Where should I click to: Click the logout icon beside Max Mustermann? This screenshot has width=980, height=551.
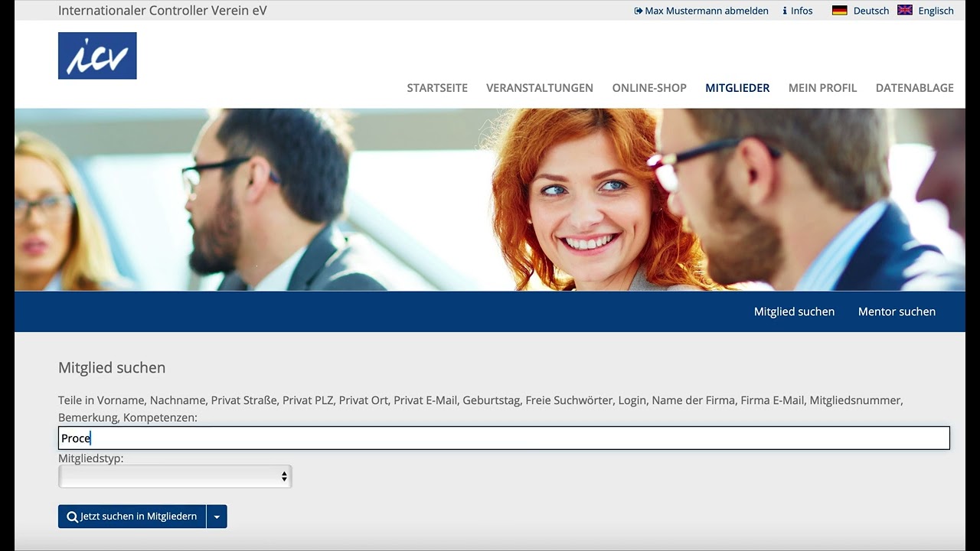(639, 11)
